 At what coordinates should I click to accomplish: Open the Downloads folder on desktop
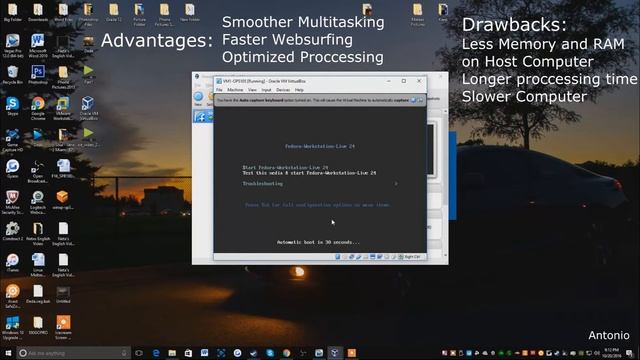coord(38,13)
